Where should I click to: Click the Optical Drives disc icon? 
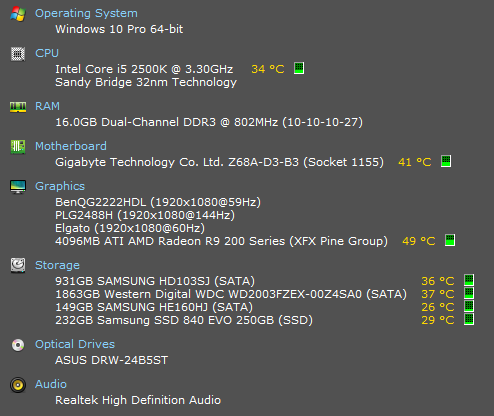pyautogui.click(x=18, y=345)
